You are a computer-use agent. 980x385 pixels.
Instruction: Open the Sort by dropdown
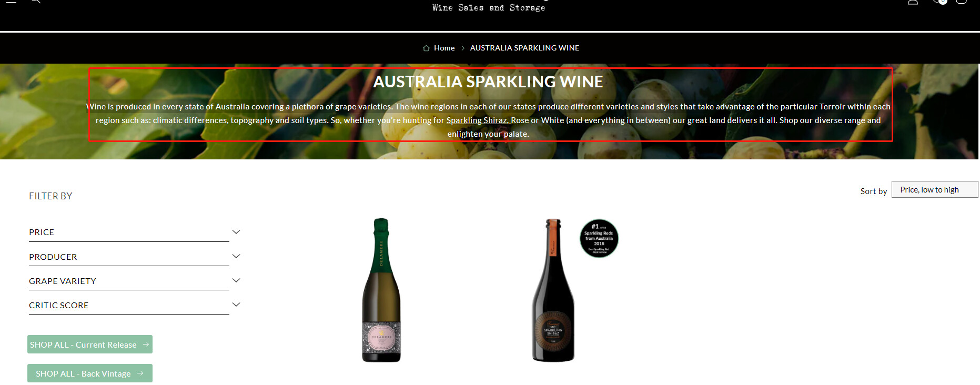(935, 189)
